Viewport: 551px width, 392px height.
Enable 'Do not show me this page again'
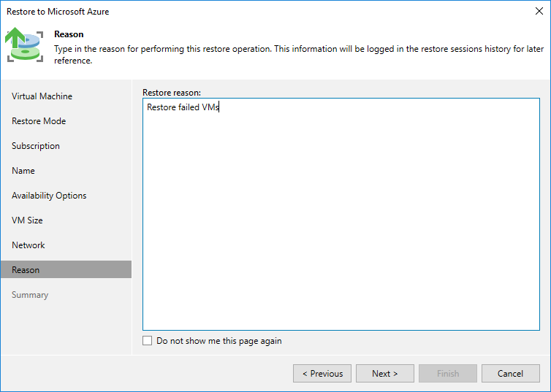[148, 341]
